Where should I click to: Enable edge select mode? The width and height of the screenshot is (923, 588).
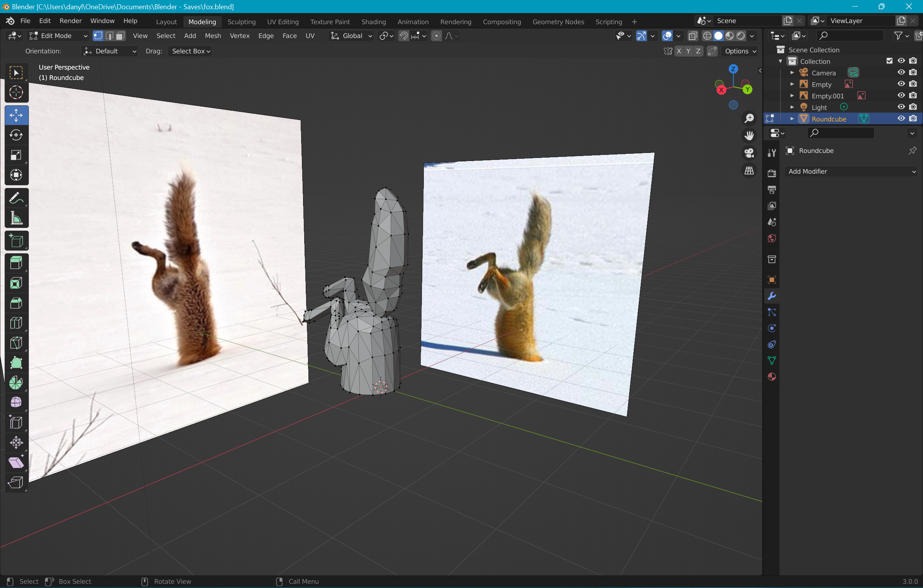click(x=109, y=36)
